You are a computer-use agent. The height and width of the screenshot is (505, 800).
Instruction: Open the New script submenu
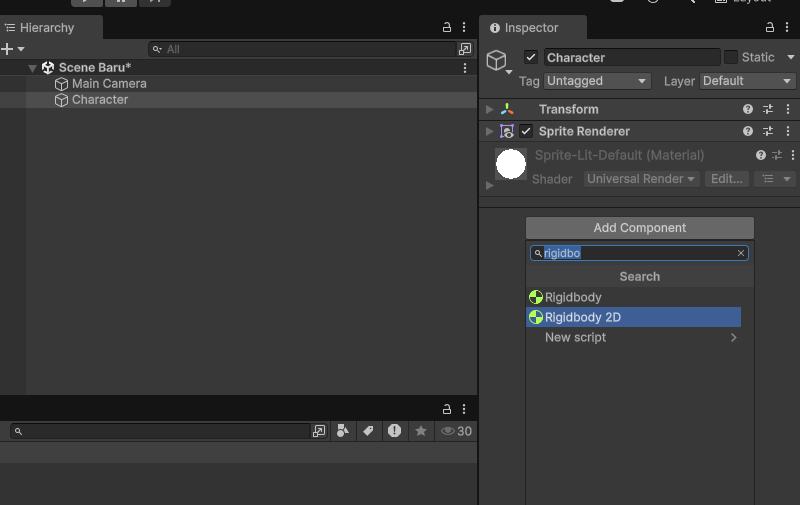tap(633, 338)
